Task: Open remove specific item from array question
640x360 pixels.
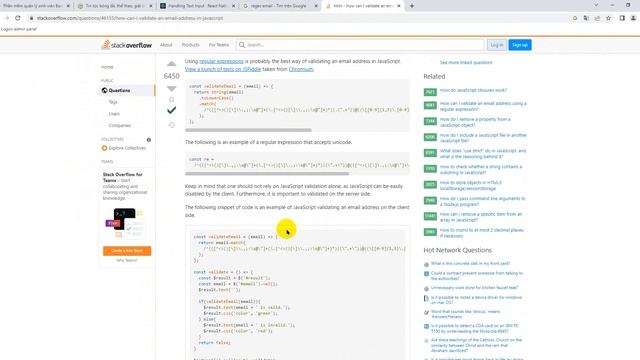Action: tap(481, 217)
